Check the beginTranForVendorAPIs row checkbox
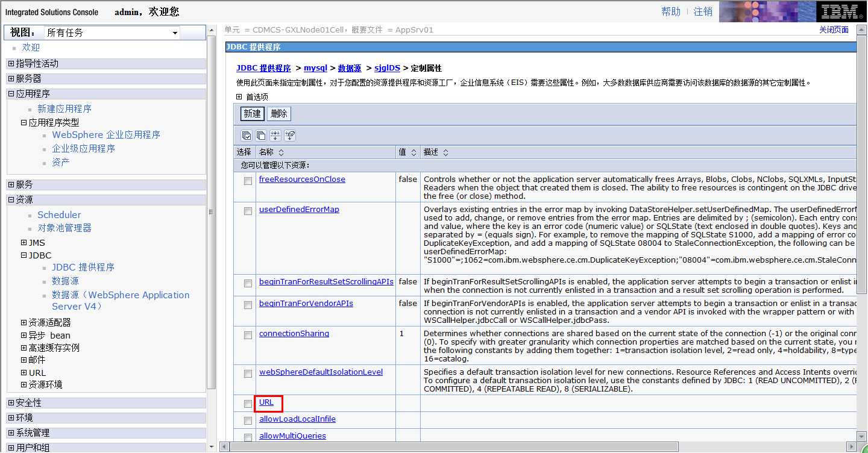868x453 pixels. 248,305
